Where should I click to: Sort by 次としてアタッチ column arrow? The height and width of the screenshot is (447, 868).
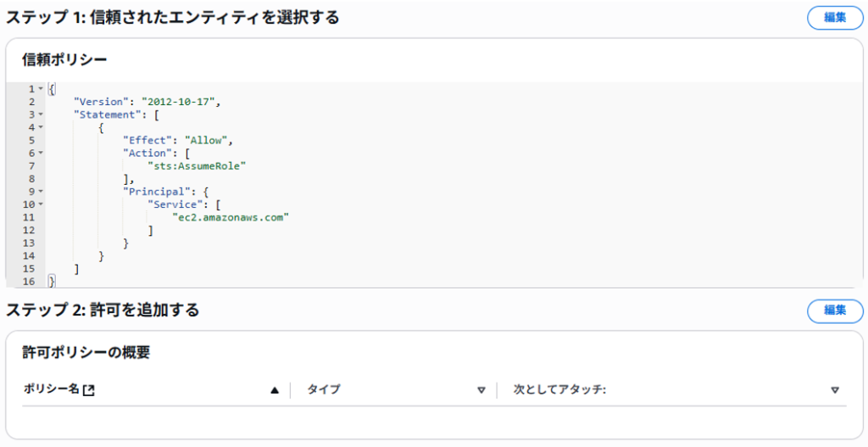835,390
